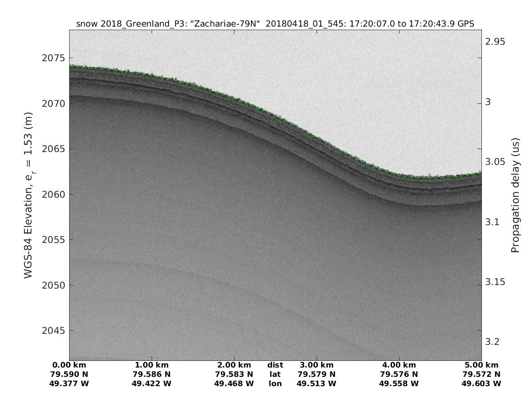532x399 pixels.
Task: Click the latitude "79.579 N"
Action: tap(317, 374)
